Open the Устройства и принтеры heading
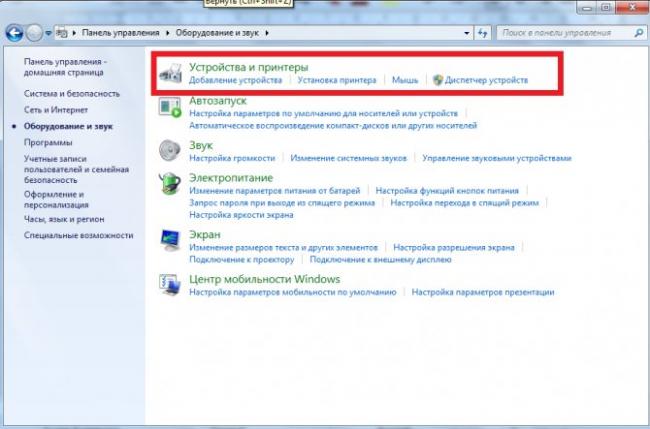 coord(249,67)
